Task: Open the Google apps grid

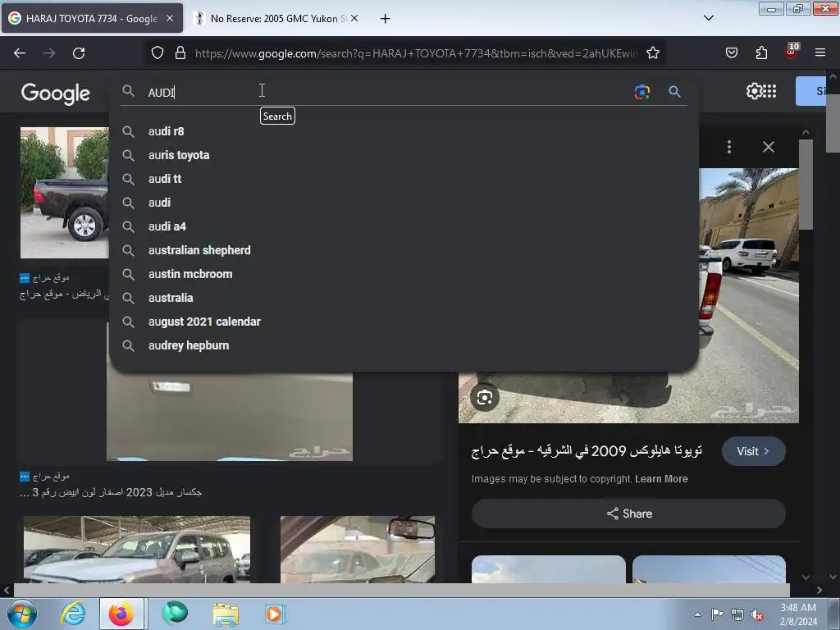Action: pyautogui.click(x=769, y=91)
